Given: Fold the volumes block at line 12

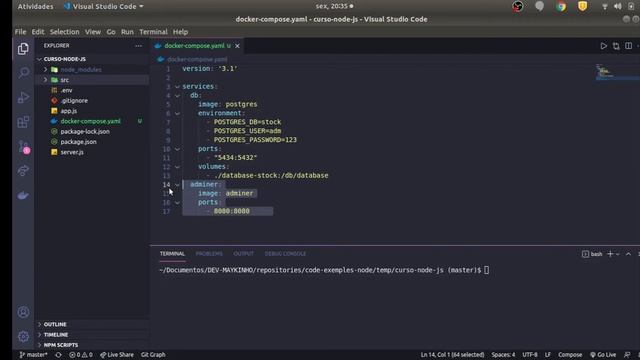Looking at the screenshot, I should pyautogui.click(x=177, y=167).
